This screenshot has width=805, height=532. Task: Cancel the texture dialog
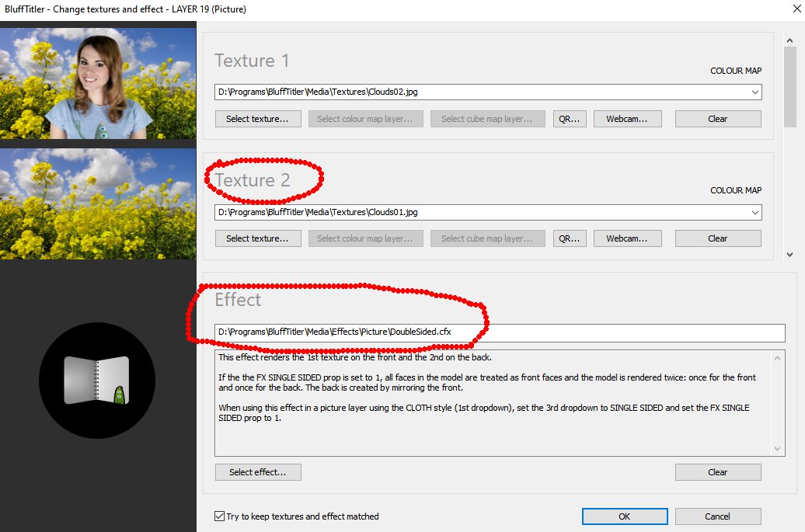pos(718,516)
